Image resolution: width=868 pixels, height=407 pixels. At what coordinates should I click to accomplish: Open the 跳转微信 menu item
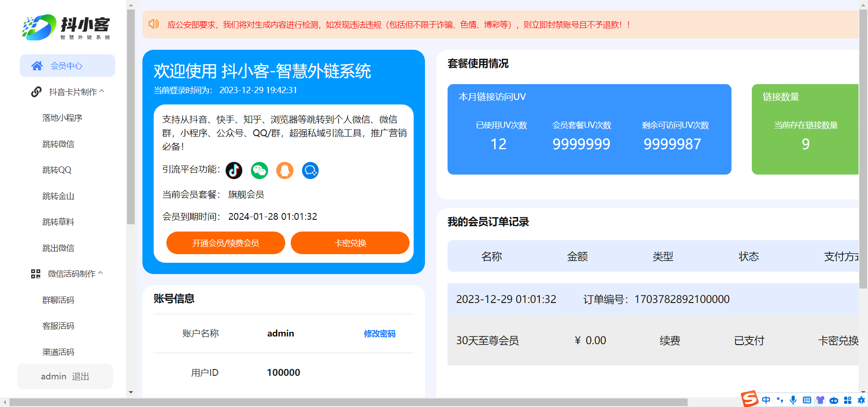pyautogui.click(x=58, y=144)
